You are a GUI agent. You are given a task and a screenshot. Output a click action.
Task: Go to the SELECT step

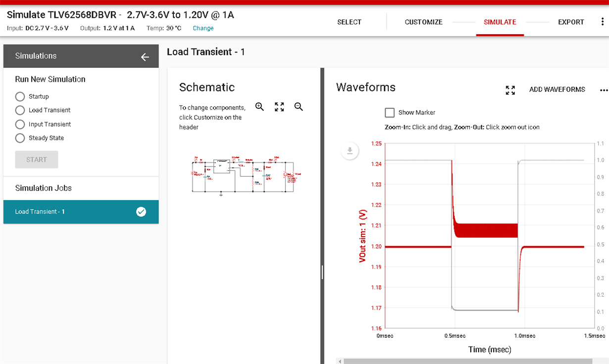pyautogui.click(x=350, y=22)
